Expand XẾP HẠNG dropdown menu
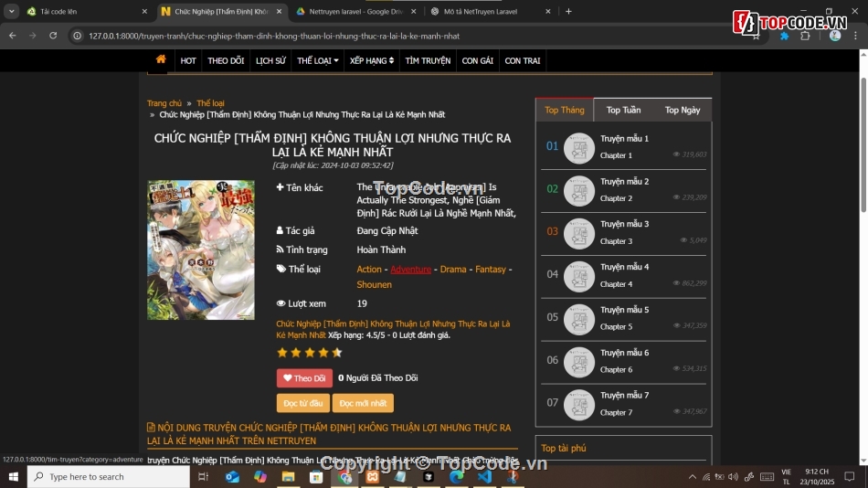Viewport: 868px width, 488px height. click(372, 61)
